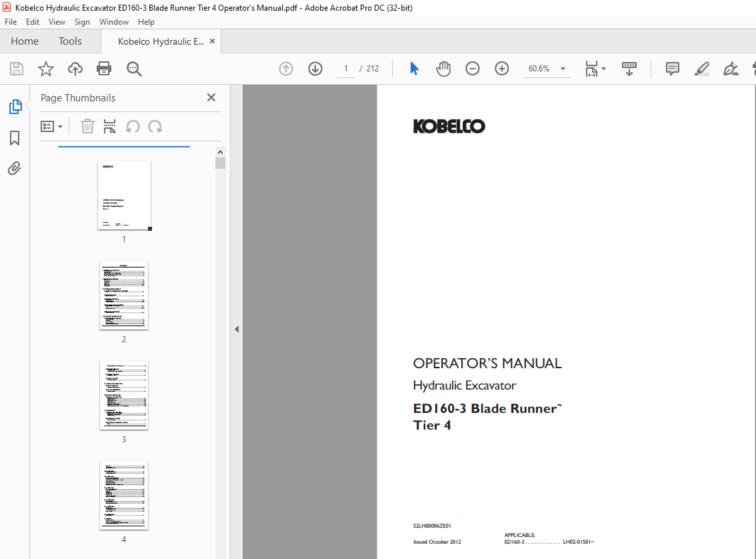Open the View menu
The width and height of the screenshot is (756, 559).
tap(57, 22)
